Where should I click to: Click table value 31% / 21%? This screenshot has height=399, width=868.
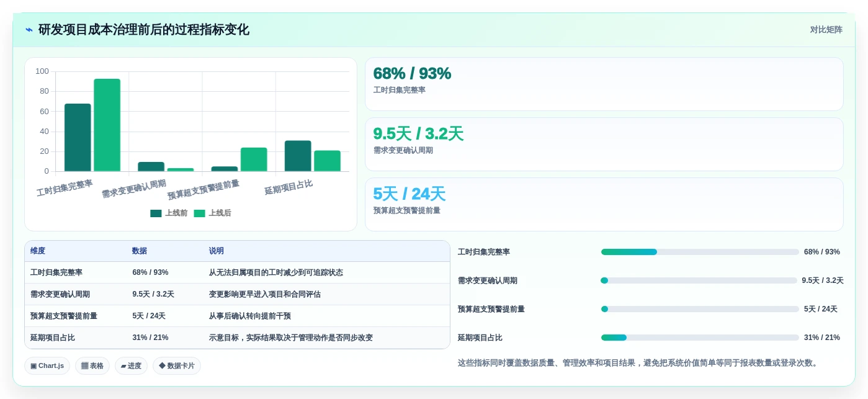(x=150, y=338)
